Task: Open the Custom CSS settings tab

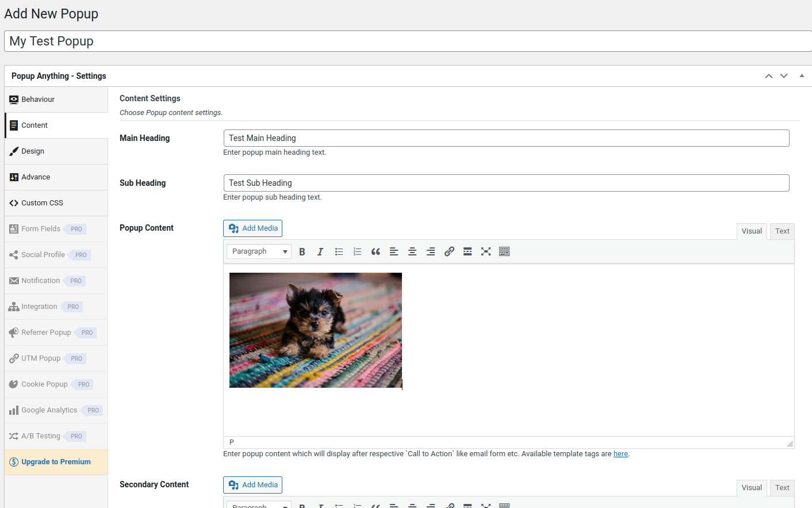Action: (x=56, y=203)
